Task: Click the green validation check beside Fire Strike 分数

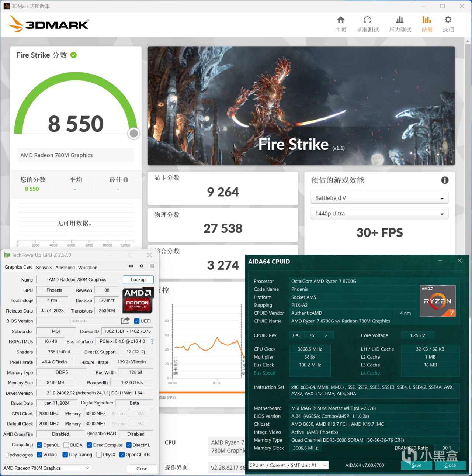Action: pos(73,55)
